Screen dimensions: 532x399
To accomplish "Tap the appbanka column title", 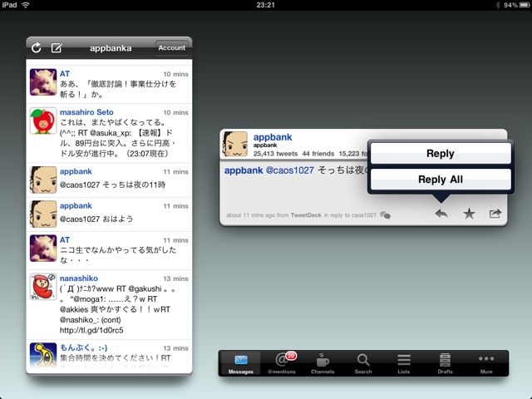I will [x=111, y=48].
